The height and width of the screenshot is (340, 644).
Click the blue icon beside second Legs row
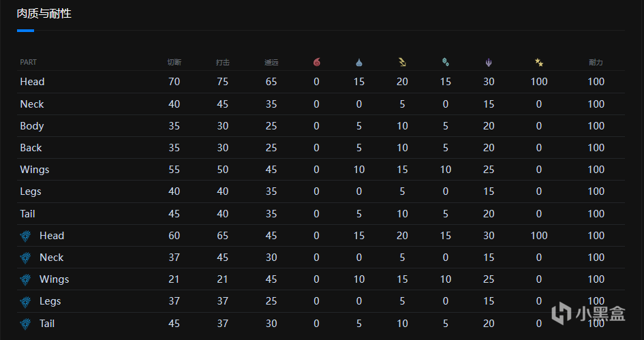tap(26, 301)
